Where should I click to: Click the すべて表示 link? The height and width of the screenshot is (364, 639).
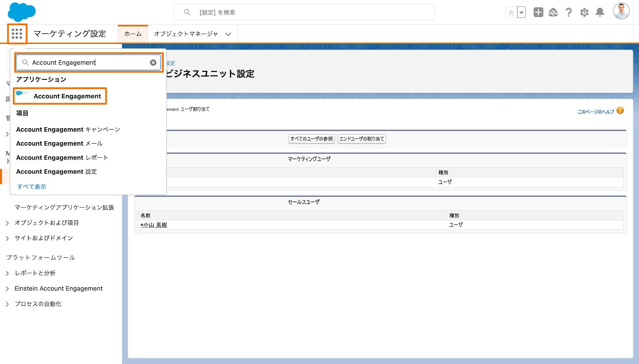[32, 186]
